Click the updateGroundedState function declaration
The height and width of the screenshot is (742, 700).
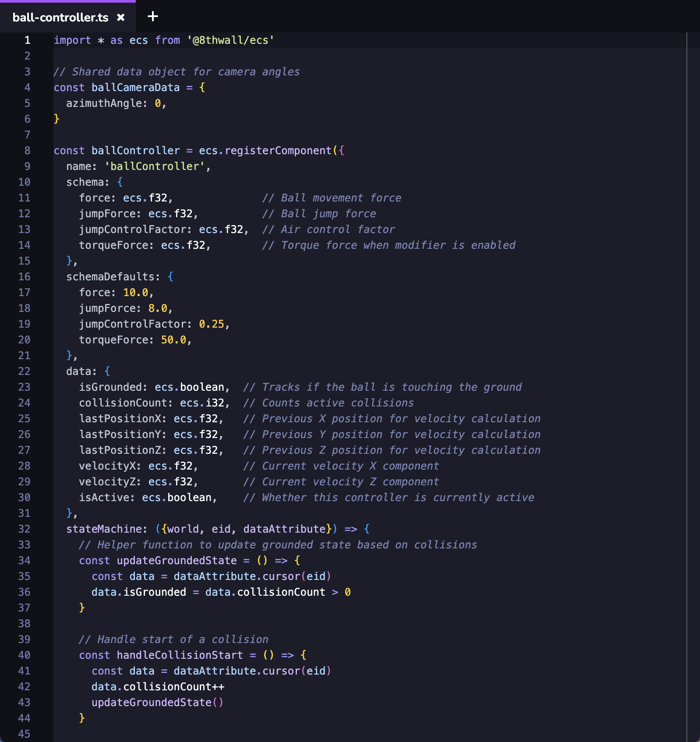(177, 561)
